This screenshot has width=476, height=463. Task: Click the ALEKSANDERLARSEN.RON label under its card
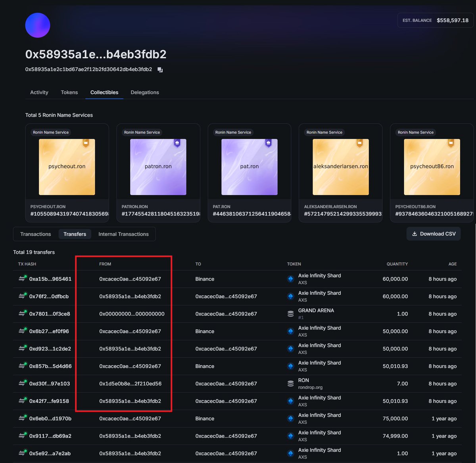(330, 207)
